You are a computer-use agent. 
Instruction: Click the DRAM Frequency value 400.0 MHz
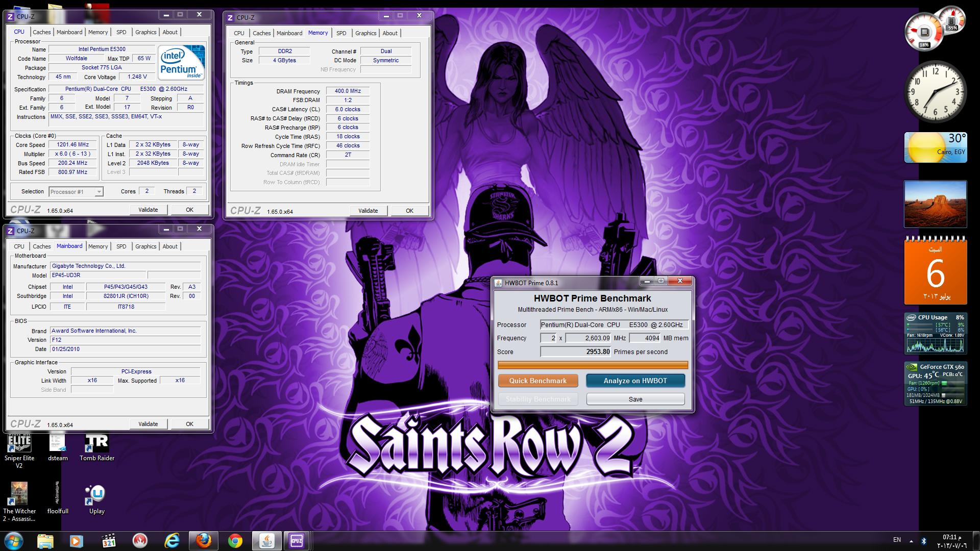348,91
